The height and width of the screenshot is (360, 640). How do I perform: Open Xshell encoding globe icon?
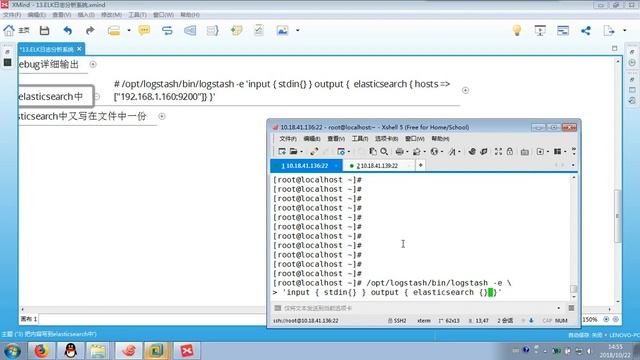(434, 151)
